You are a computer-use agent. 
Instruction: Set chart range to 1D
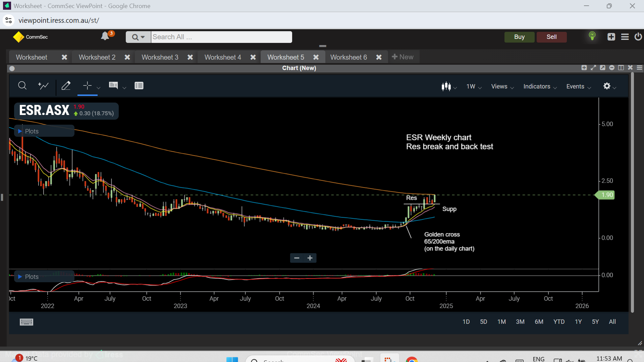pyautogui.click(x=466, y=322)
